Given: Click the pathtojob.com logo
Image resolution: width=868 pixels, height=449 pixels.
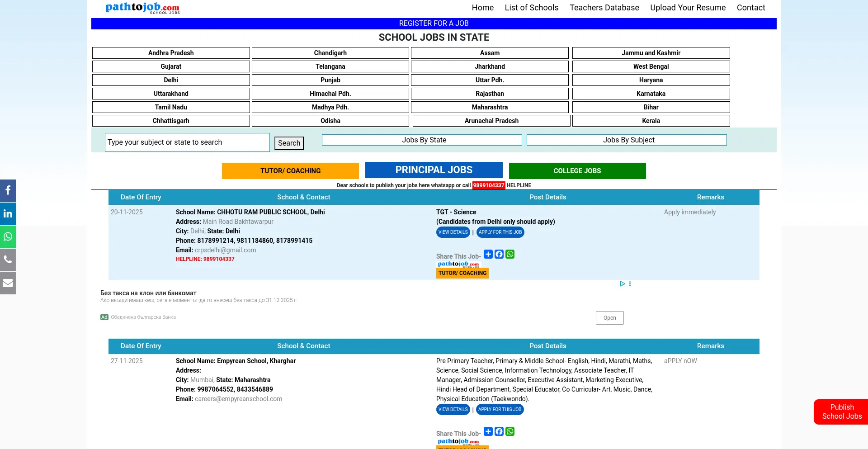Looking at the screenshot, I should pyautogui.click(x=142, y=8).
